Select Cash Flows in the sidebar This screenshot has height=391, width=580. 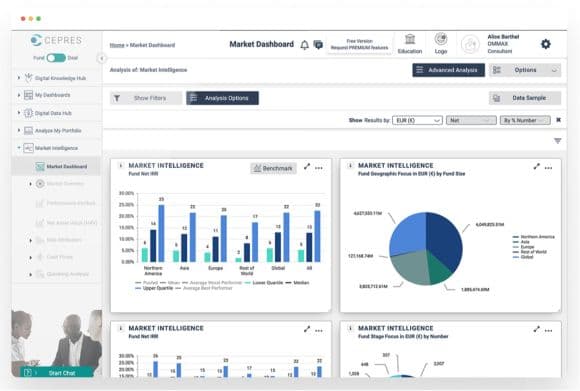pos(60,257)
